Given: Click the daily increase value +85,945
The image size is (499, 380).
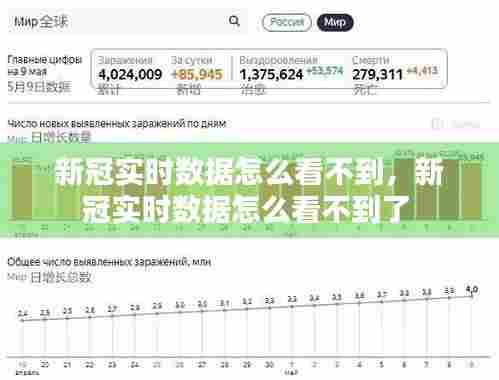Looking at the screenshot, I should coord(197,74).
